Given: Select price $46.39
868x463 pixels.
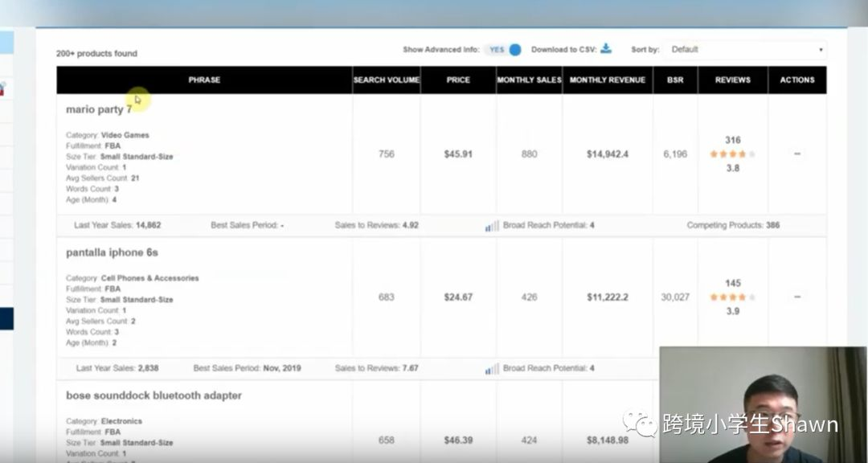Looking at the screenshot, I should (x=458, y=440).
